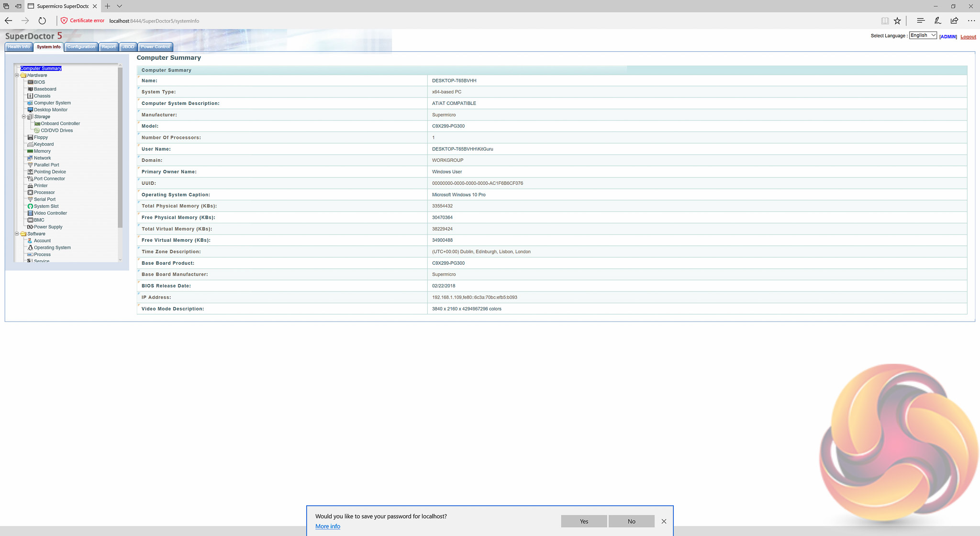Click Yes to save password

pos(584,521)
